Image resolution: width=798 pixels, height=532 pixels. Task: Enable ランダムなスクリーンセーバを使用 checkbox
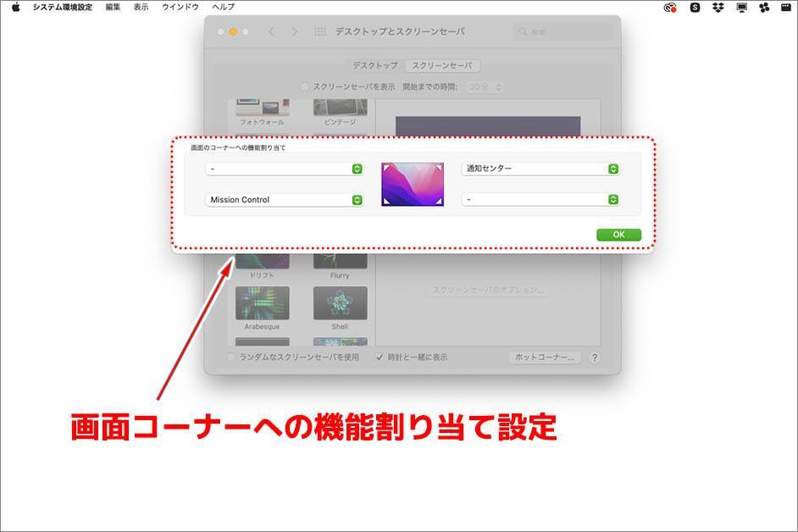(x=231, y=357)
